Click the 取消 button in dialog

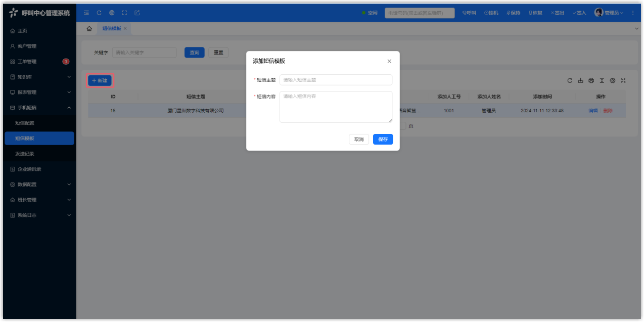click(359, 140)
